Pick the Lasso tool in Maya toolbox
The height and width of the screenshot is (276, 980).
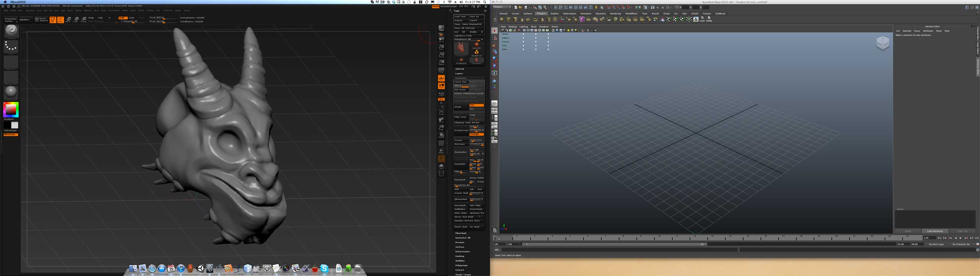click(x=494, y=38)
